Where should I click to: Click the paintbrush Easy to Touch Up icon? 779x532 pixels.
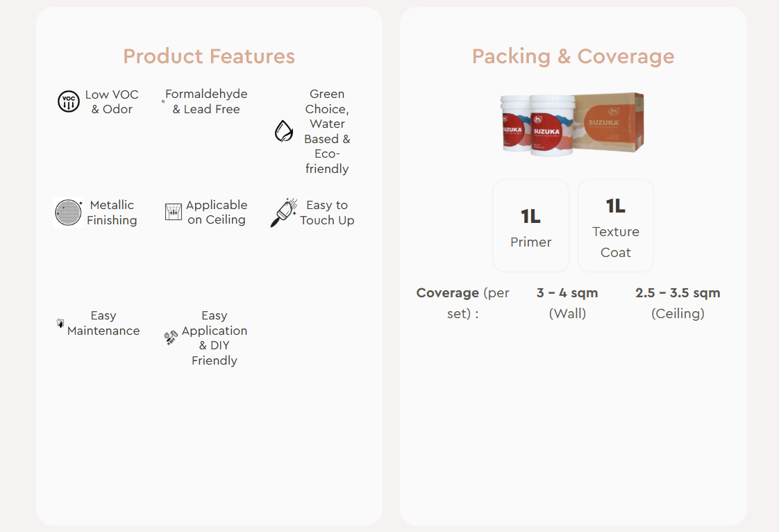(x=283, y=213)
